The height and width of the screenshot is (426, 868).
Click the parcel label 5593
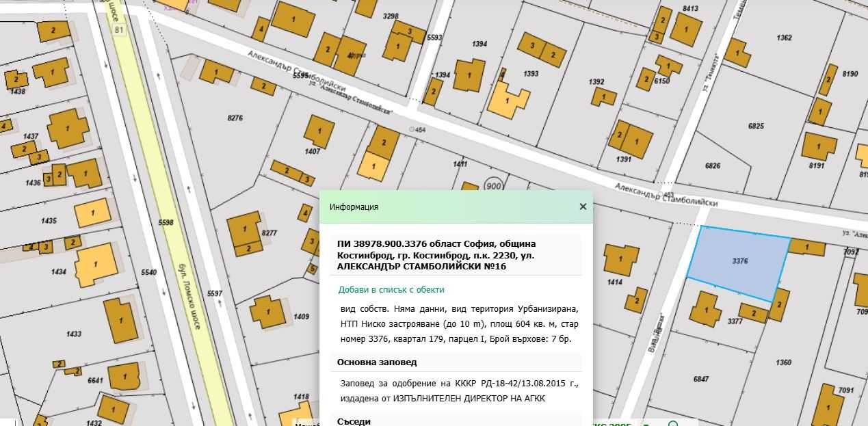pyautogui.click(x=434, y=38)
